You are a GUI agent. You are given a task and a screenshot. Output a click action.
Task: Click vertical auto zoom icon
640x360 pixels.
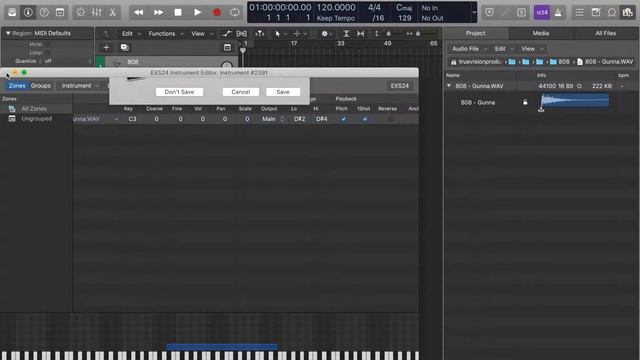tap(346, 33)
